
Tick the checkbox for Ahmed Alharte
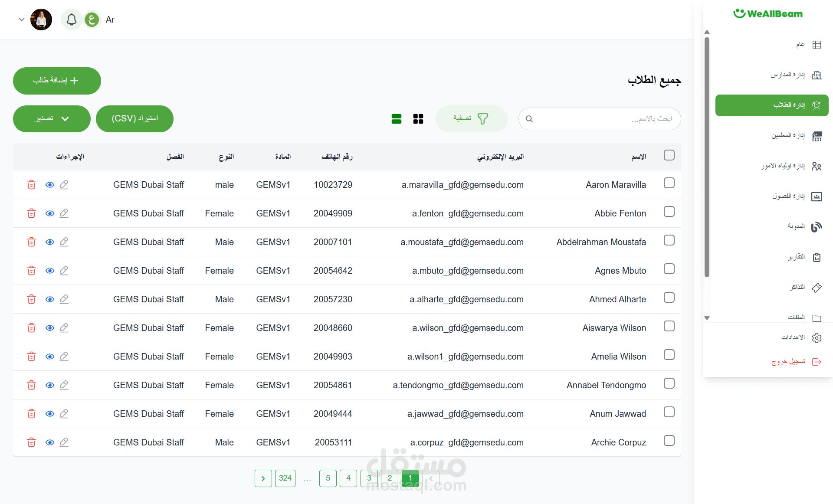[x=669, y=298]
